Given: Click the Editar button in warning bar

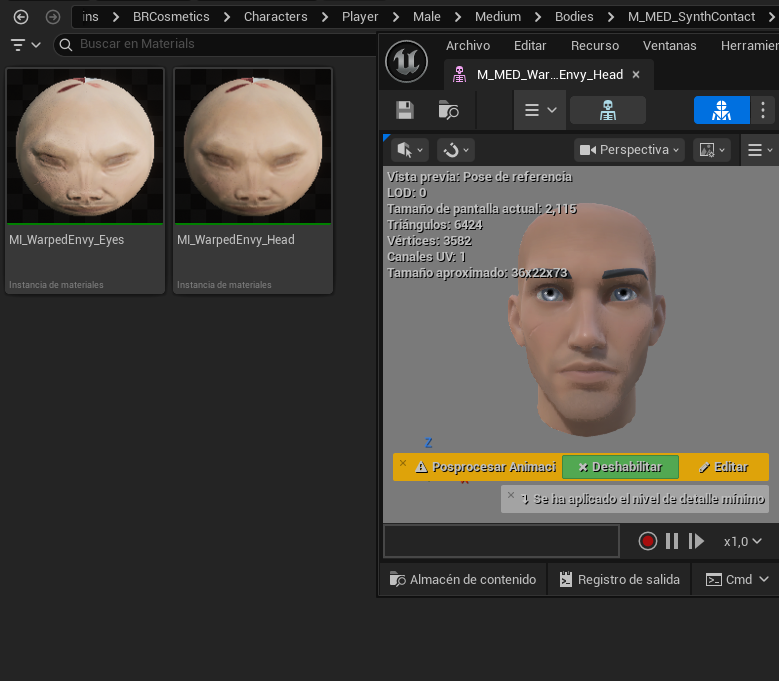Looking at the screenshot, I should 723,467.
